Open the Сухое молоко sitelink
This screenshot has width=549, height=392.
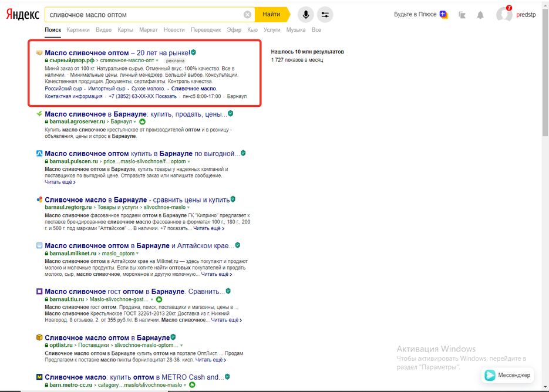pyautogui.click(x=148, y=89)
